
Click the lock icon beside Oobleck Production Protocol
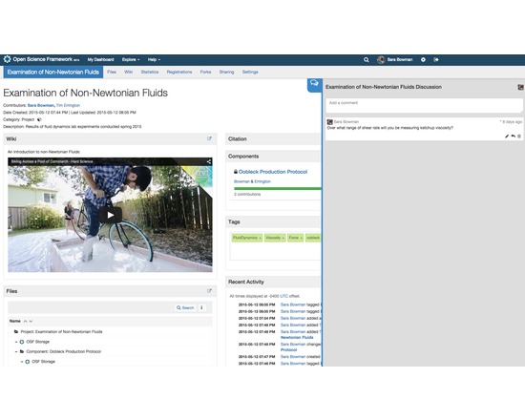(x=236, y=172)
